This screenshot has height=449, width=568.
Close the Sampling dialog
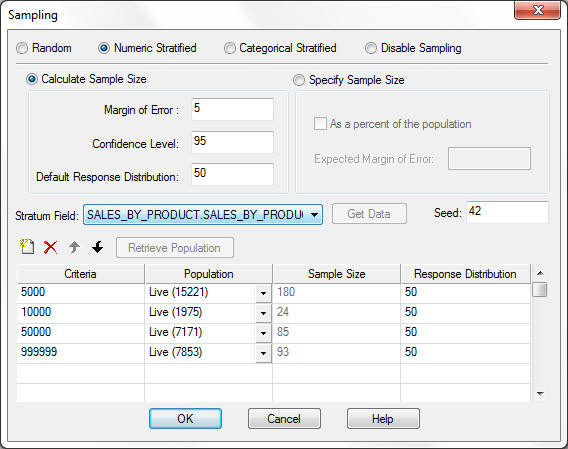tap(538, 10)
